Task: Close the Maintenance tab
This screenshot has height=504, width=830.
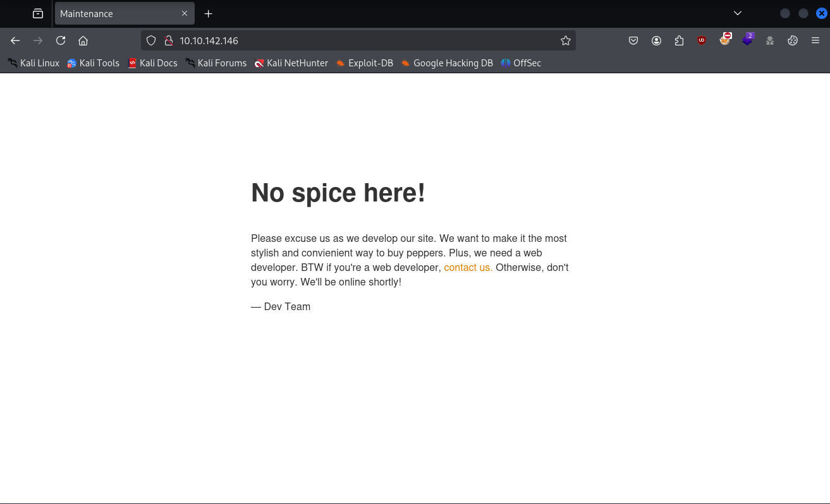Action: pos(185,13)
